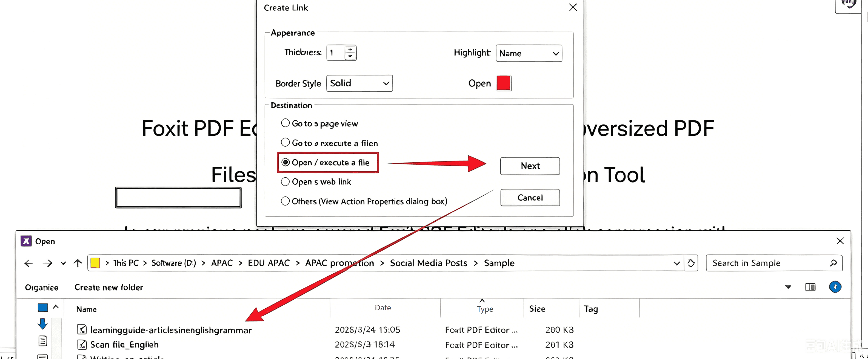Screen dimensions: 868x359
Task: Open the Highlight dropdown showing Name
Action: coord(529,53)
